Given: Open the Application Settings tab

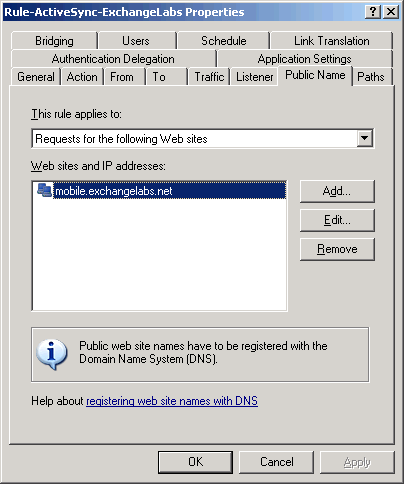Looking at the screenshot, I should click(x=304, y=59).
